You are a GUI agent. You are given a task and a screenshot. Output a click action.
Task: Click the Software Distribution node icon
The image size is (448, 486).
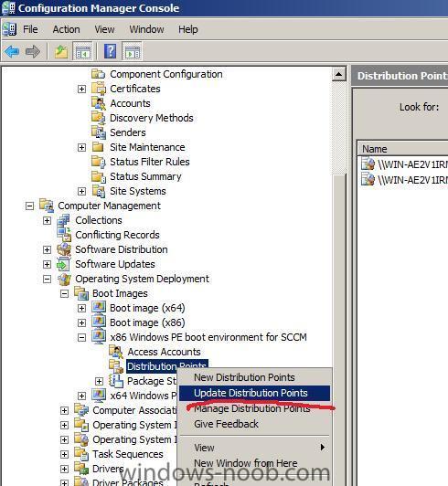(x=64, y=249)
